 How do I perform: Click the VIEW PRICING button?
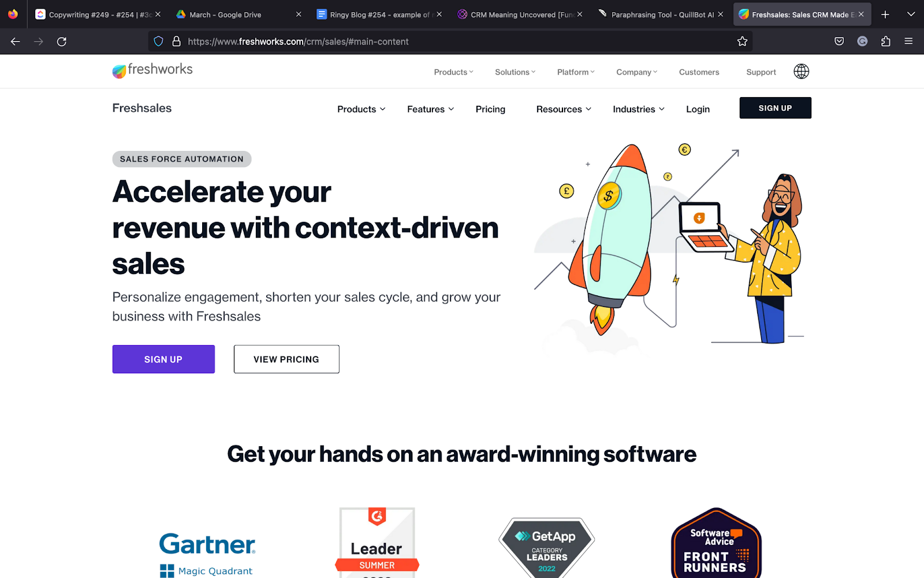click(286, 359)
